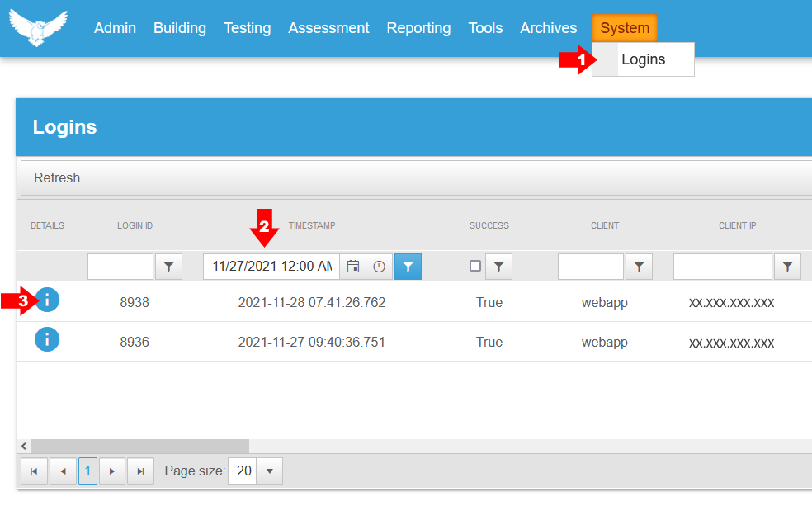Open the Timestamp calendar date picker
Image resolution: width=812 pixels, height=506 pixels.
[352, 266]
